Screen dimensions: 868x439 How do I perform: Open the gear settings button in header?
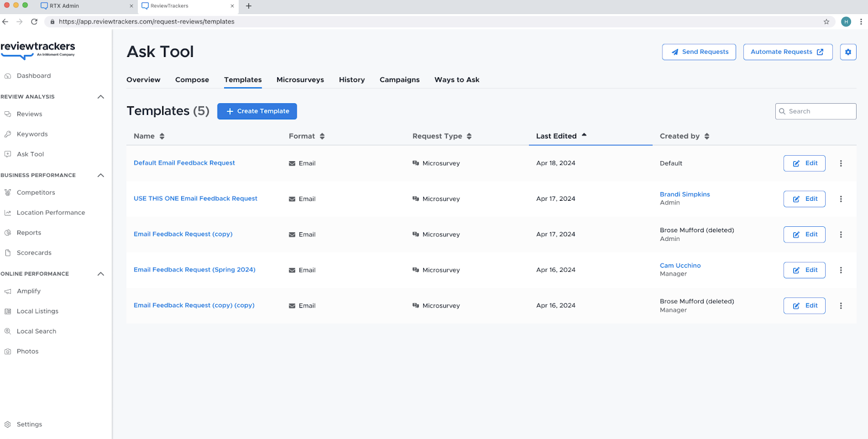point(848,52)
